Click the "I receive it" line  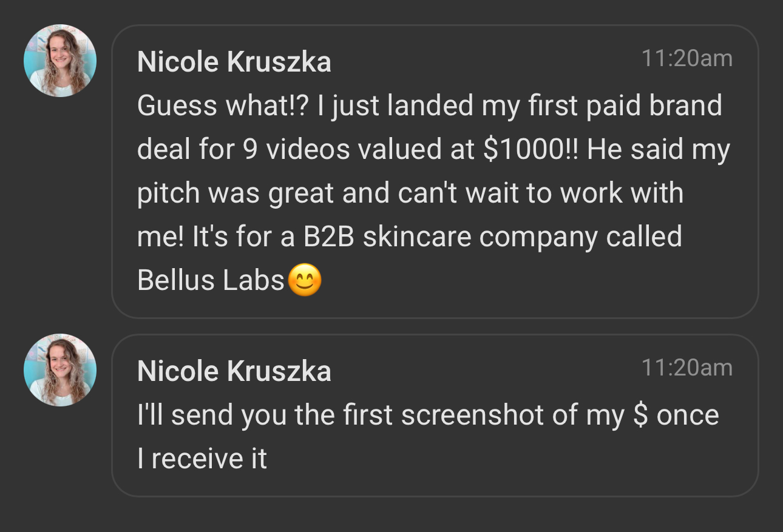coord(202,459)
